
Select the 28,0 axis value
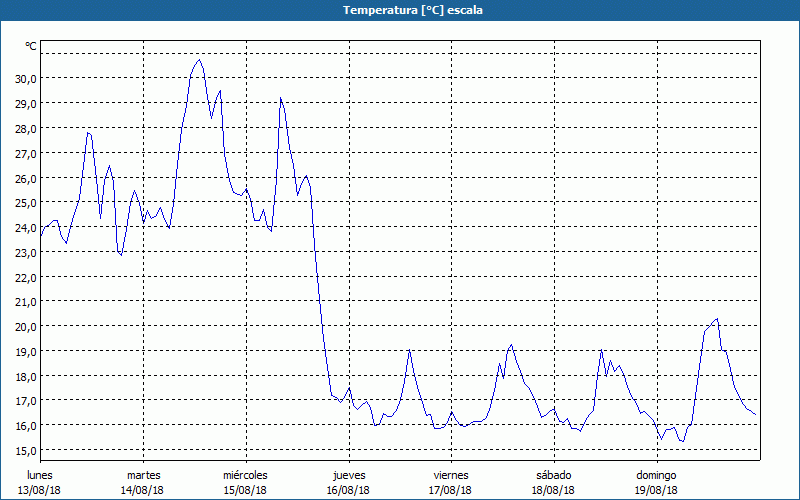point(26,129)
